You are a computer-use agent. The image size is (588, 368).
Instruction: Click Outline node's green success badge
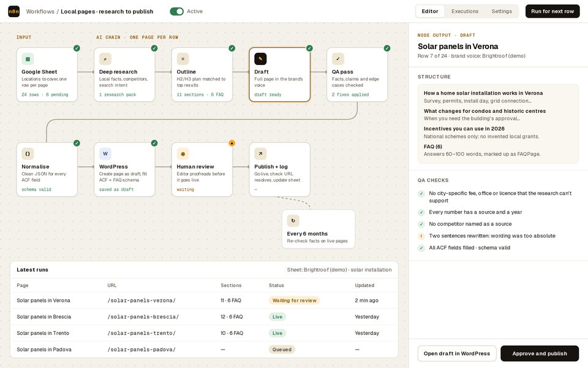point(232,48)
